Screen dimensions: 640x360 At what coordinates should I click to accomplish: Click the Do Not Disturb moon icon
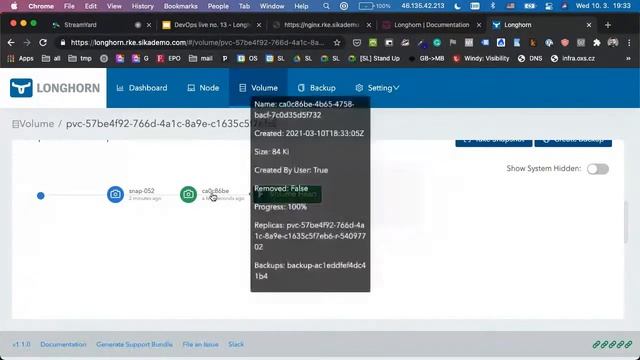(x=458, y=6)
